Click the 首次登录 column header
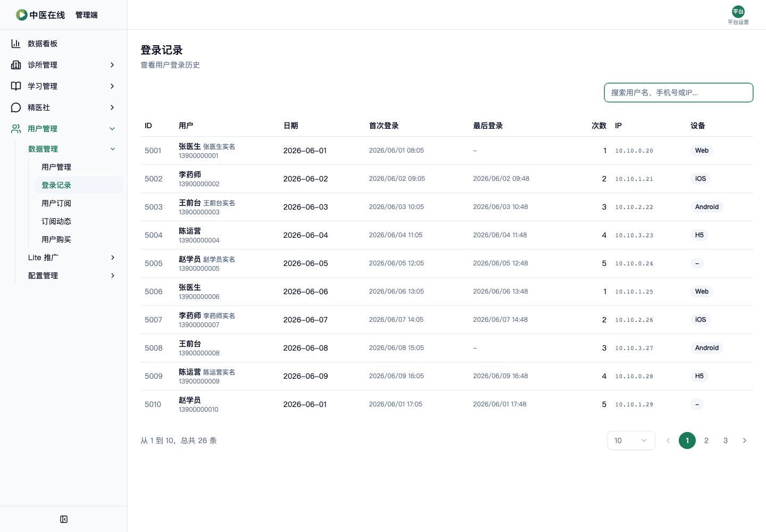This screenshot has width=766, height=532. 384,126
